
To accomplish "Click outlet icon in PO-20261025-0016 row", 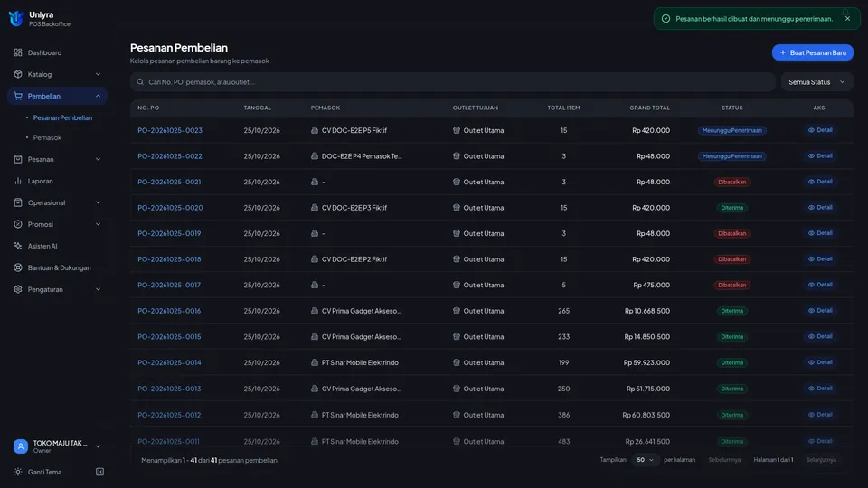I will 456,311.
